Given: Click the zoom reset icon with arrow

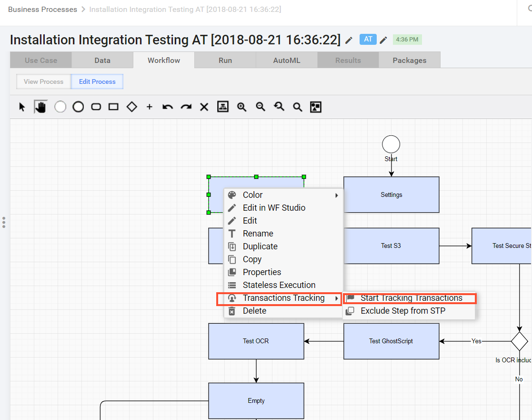Looking at the screenshot, I should [x=279, y=107].
